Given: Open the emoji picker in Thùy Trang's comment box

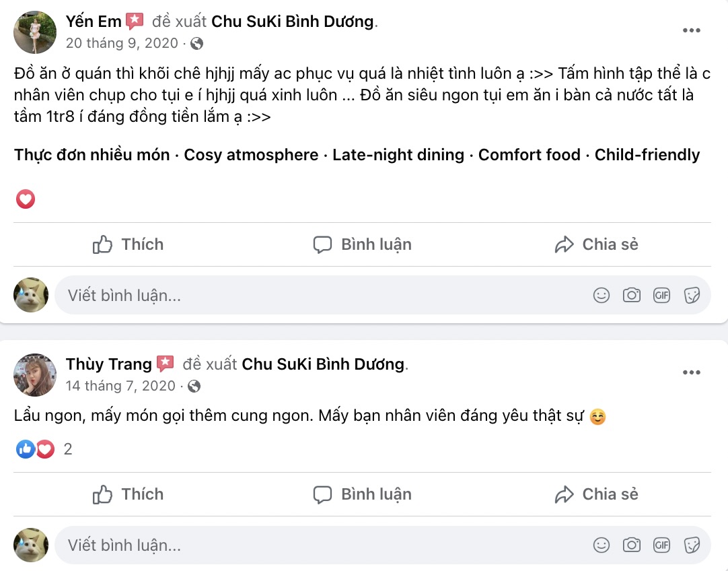Looking at the screenshot, I should point(601,544).
